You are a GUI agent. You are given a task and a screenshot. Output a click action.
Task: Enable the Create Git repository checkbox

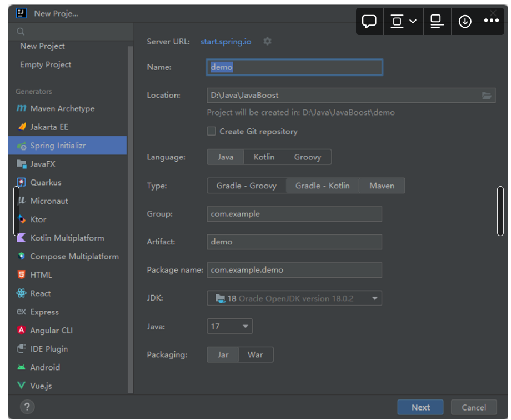pyautogui.click(x=212, y=132)
